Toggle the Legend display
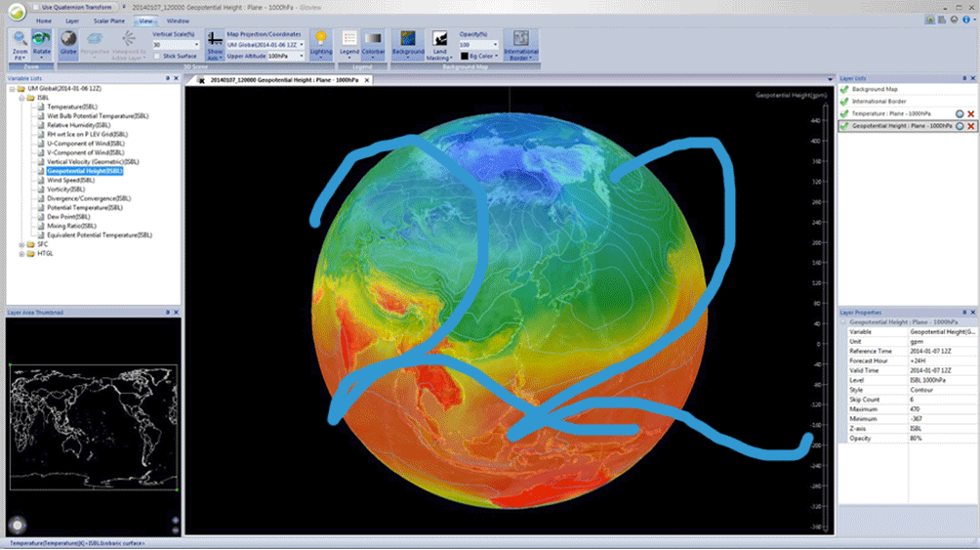980x550 pixels. [x=349, y=45]
